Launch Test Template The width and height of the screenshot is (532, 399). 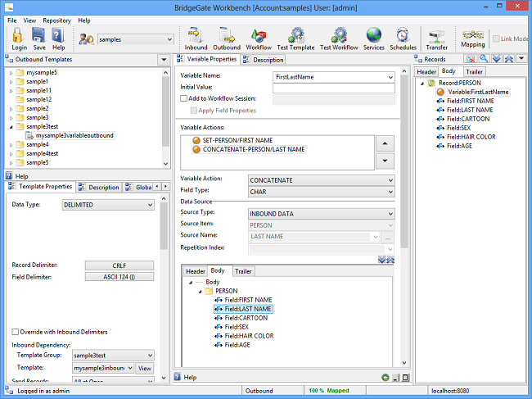295,39
